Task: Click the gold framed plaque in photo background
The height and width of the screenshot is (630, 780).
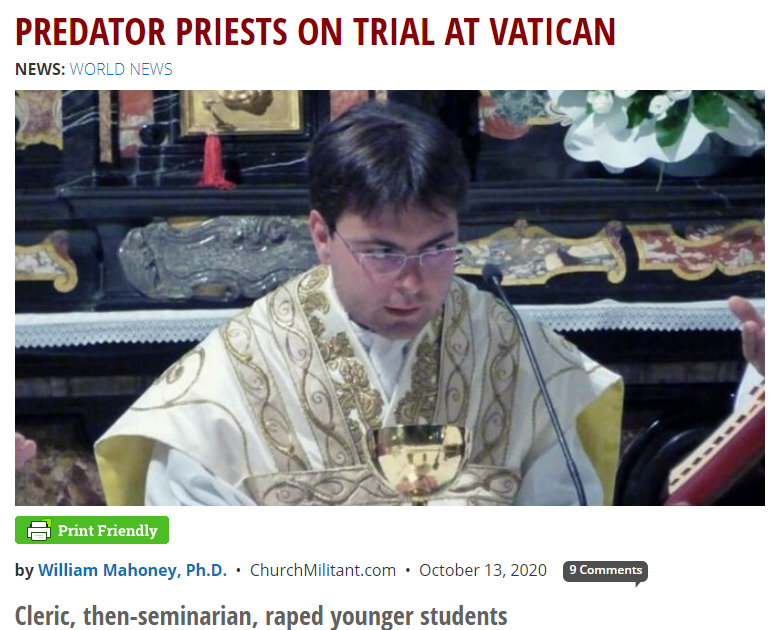Action: (x=241, y=112)
